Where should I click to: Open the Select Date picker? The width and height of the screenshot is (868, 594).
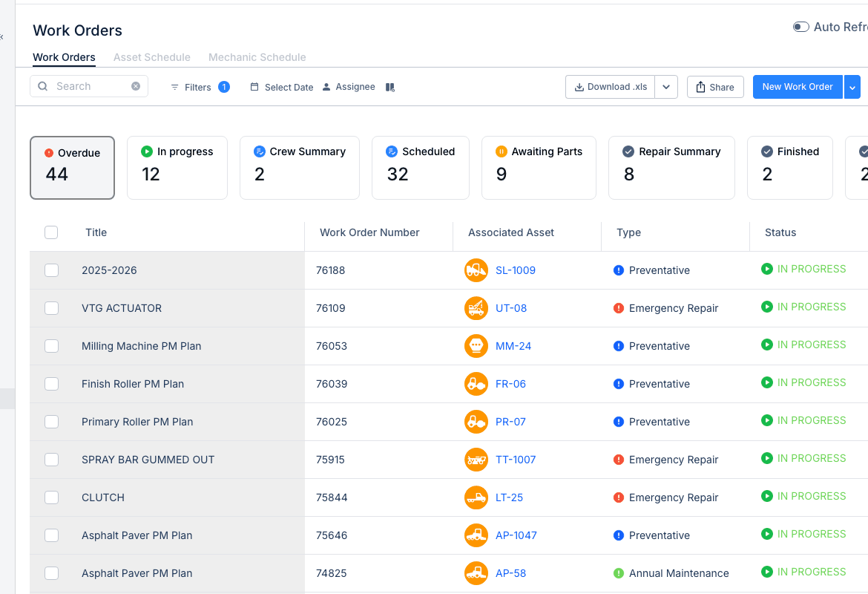[282, 87]
